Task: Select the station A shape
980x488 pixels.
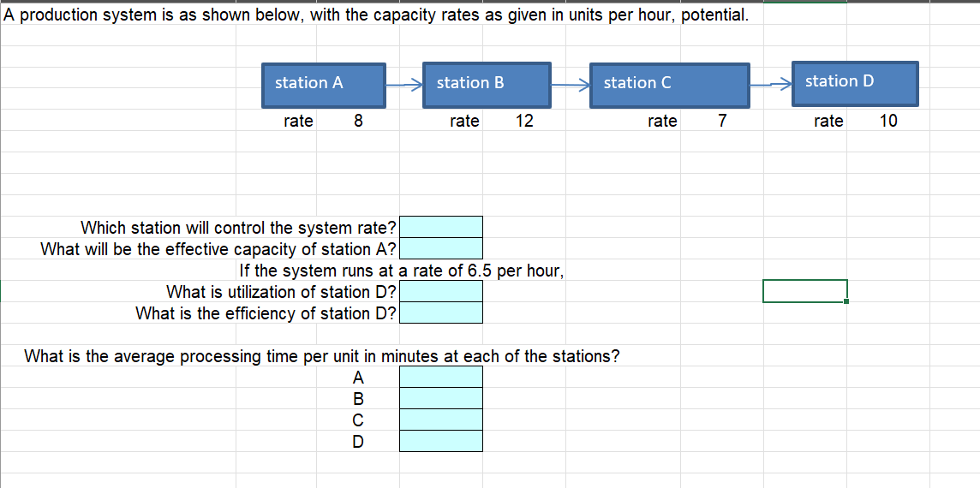Action: coord(324,85)
